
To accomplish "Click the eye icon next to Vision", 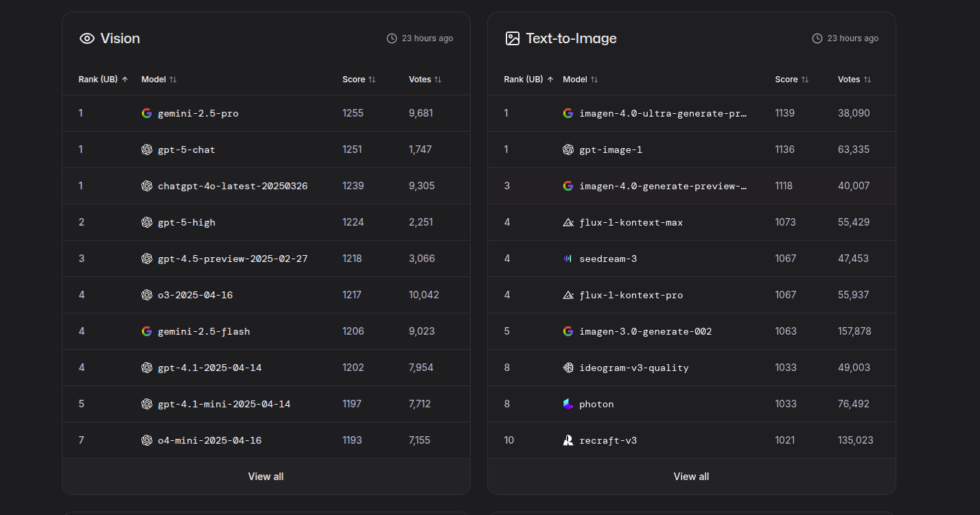I will tap(87, 38).
